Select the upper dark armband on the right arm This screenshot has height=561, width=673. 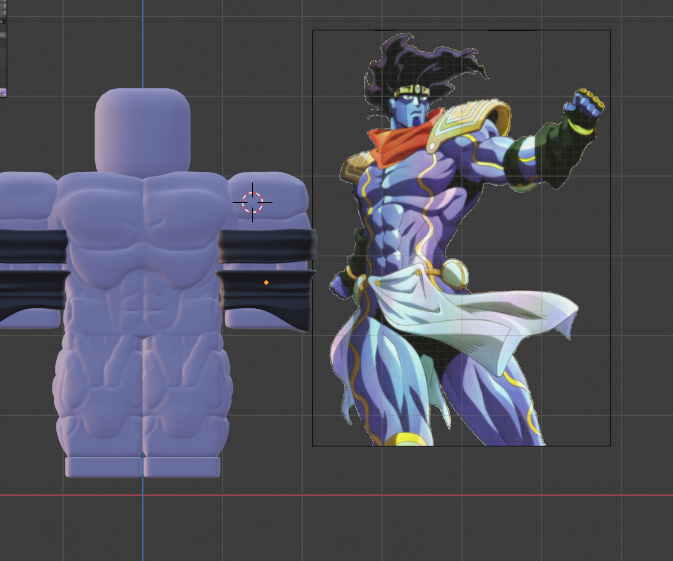coord(267,245)
